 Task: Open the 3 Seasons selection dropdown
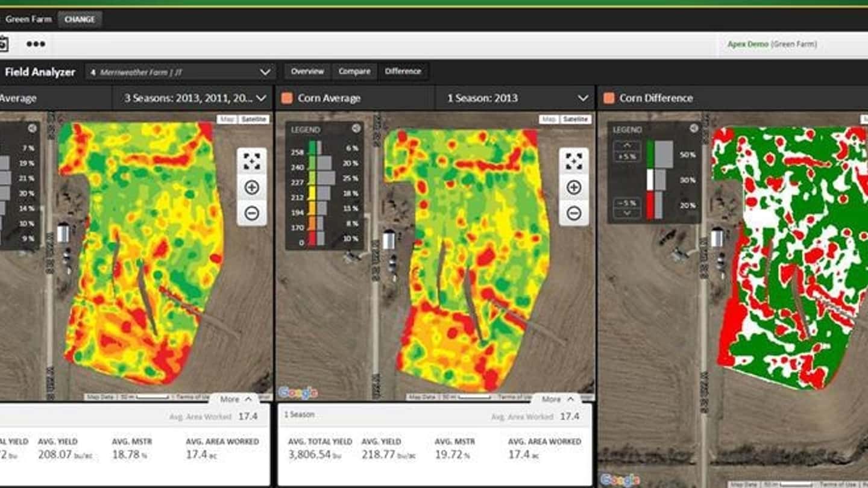pyautogui.click(x=192, y=98)
